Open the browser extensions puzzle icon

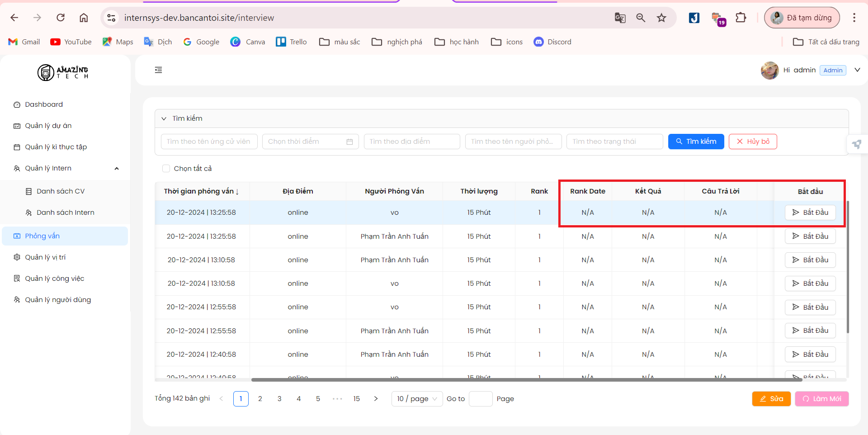point(741,18)
